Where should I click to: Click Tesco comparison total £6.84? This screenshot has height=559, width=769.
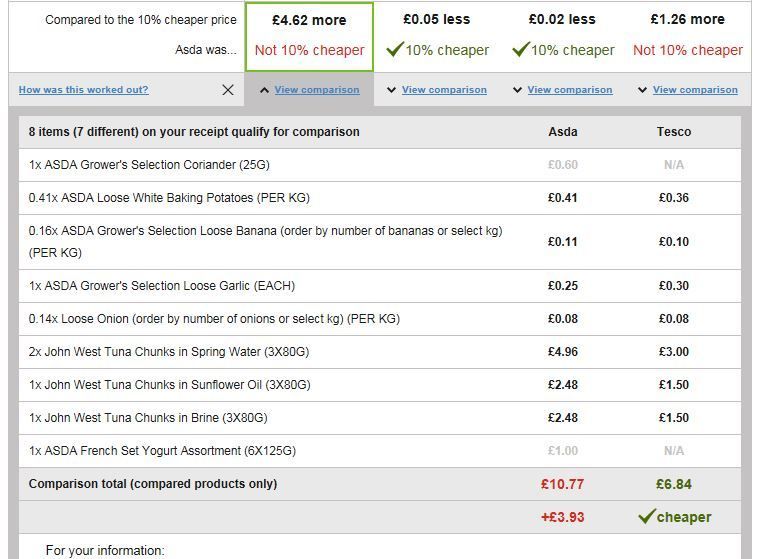674,484
